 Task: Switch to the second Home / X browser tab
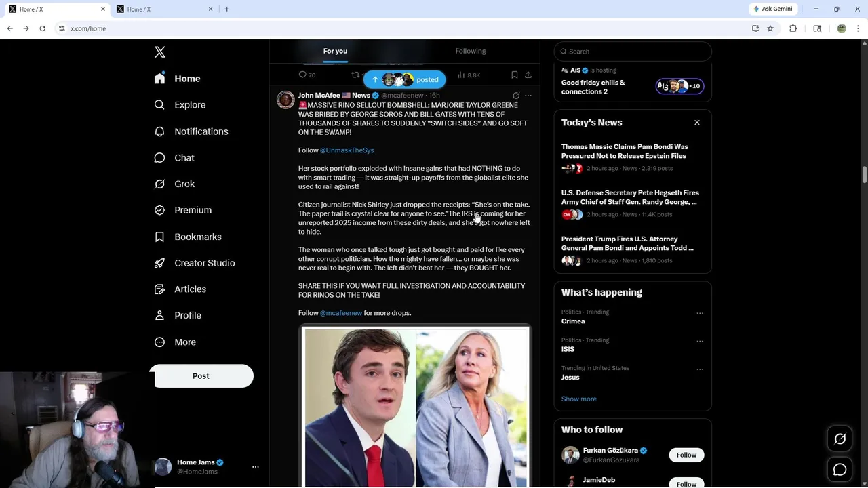pyautogui.click(x=165, y=9)
